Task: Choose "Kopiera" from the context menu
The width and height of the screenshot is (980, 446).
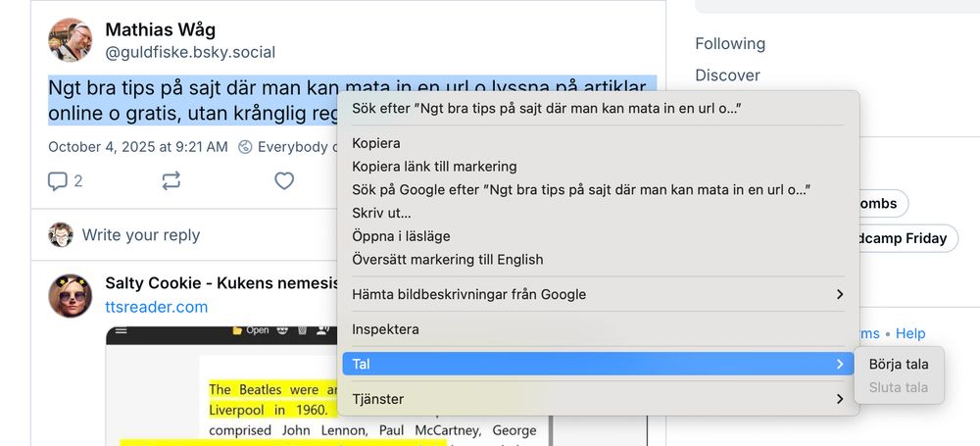Action: point(376,143)
